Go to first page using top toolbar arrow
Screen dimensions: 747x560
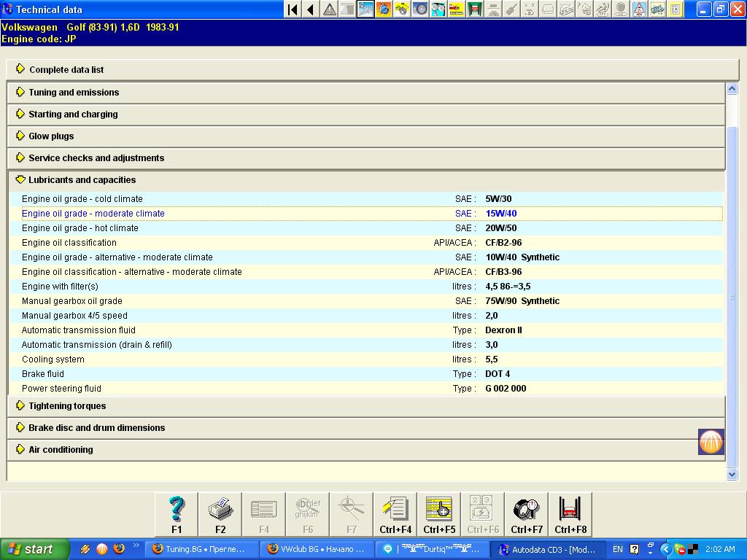[x=293, y=9]
